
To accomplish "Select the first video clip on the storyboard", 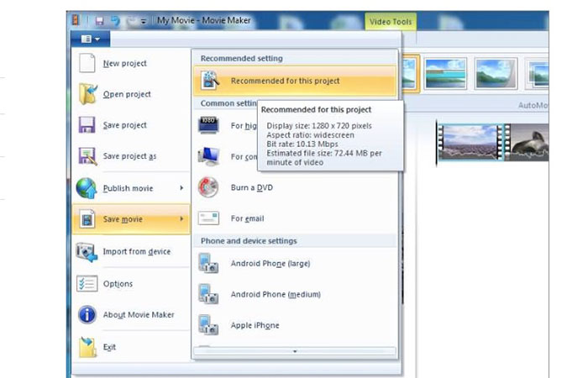I will point(470,143).
